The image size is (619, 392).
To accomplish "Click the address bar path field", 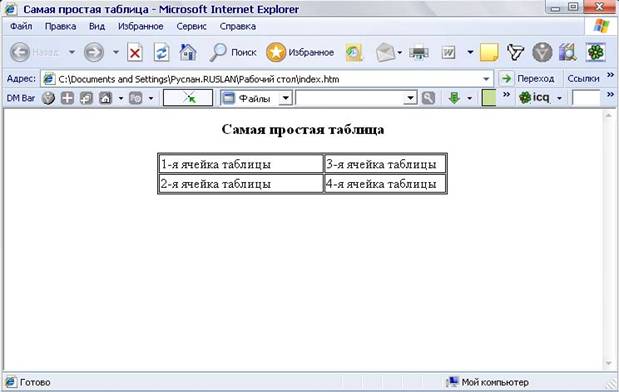I will click(267, 79).
